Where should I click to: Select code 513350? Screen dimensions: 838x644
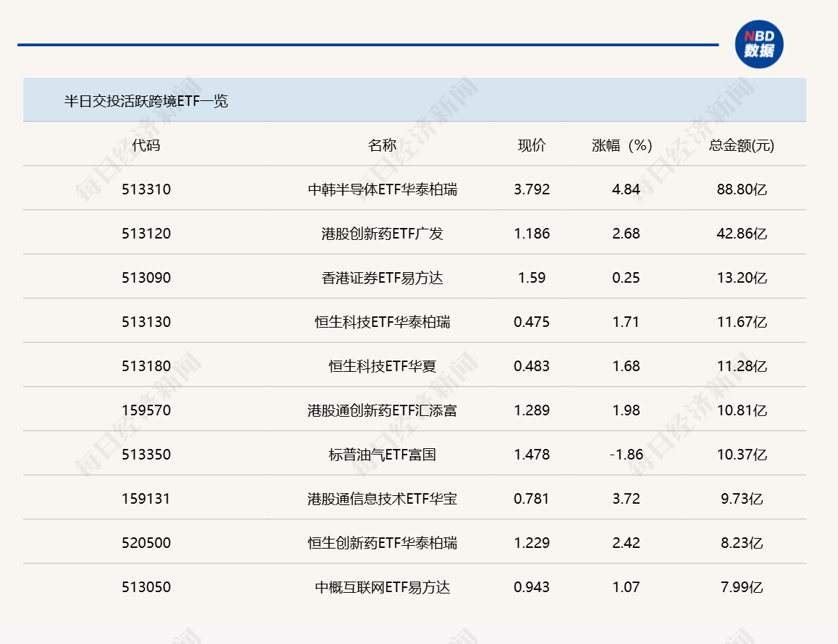pos(147,455)
